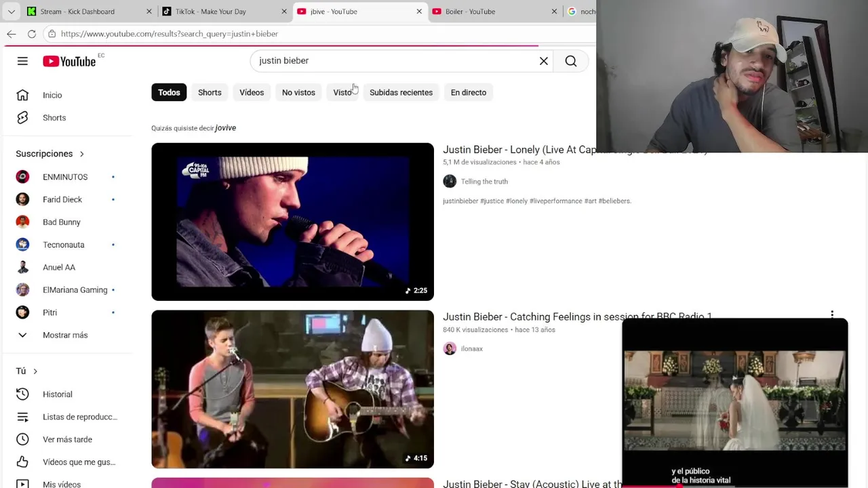This screenshot has width=868, height=488.
Task: Click the YouTube logo
Action: [69, 61]
